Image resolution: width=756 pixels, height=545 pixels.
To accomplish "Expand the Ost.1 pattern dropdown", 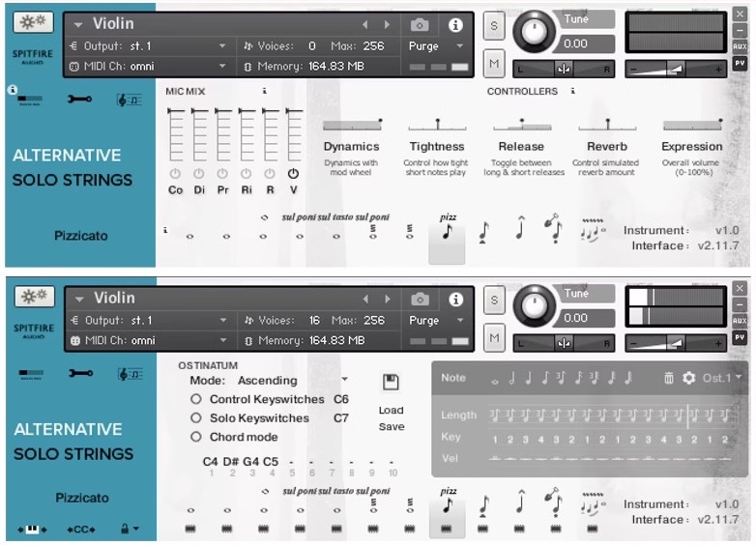I will point(723,378).
